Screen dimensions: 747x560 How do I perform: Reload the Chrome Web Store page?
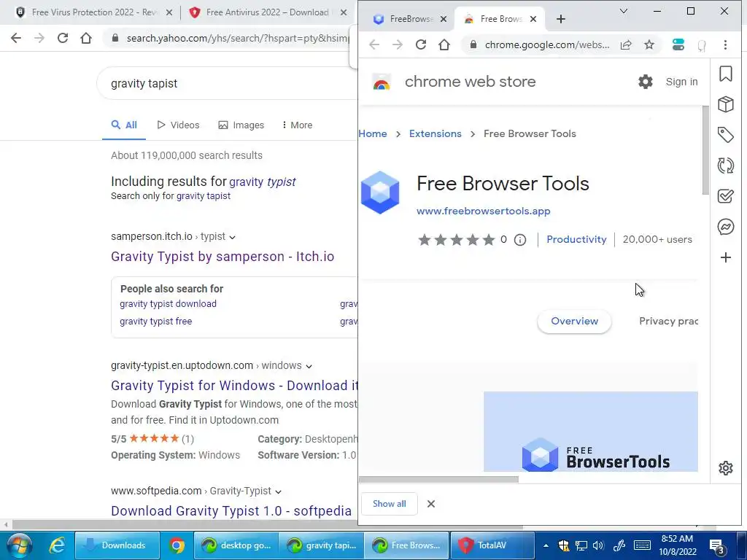click(x=421, y=44)
